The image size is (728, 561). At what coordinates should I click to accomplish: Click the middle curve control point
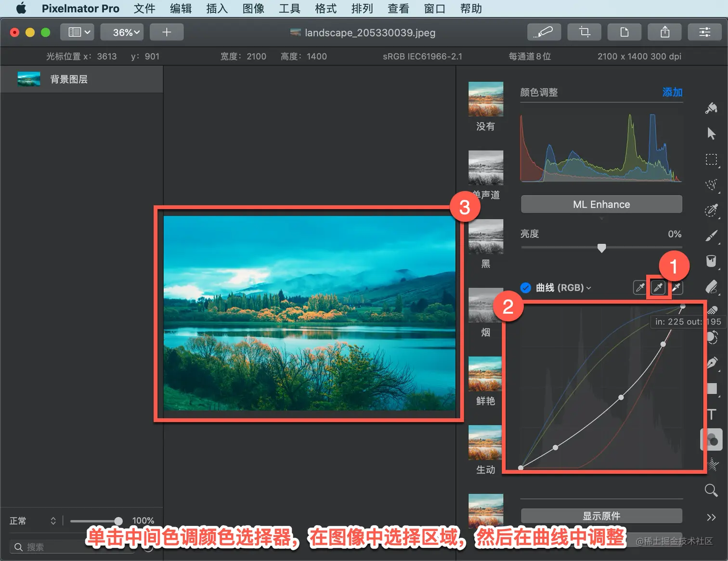pyautogui.click(x=621, y=397)
